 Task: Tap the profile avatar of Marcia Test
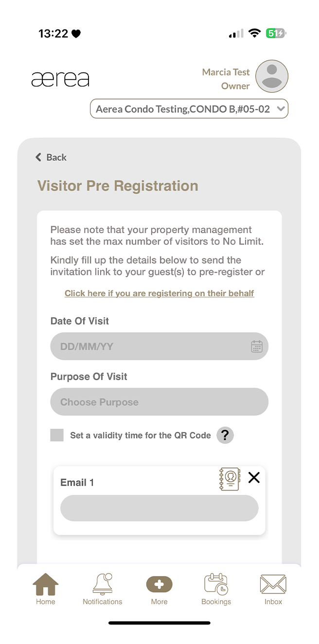pyautogui.click(x=271, y=76)
